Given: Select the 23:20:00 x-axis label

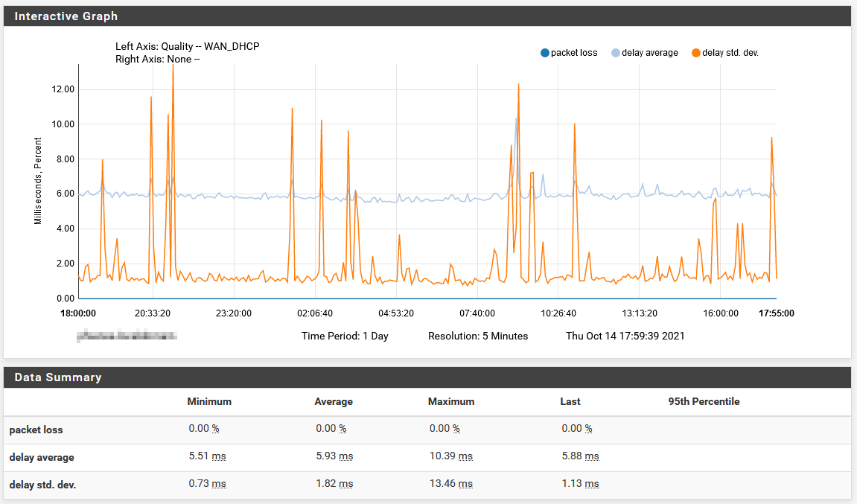Looking at the screenshot, I should pyautogui.click(x=234, y=313).
